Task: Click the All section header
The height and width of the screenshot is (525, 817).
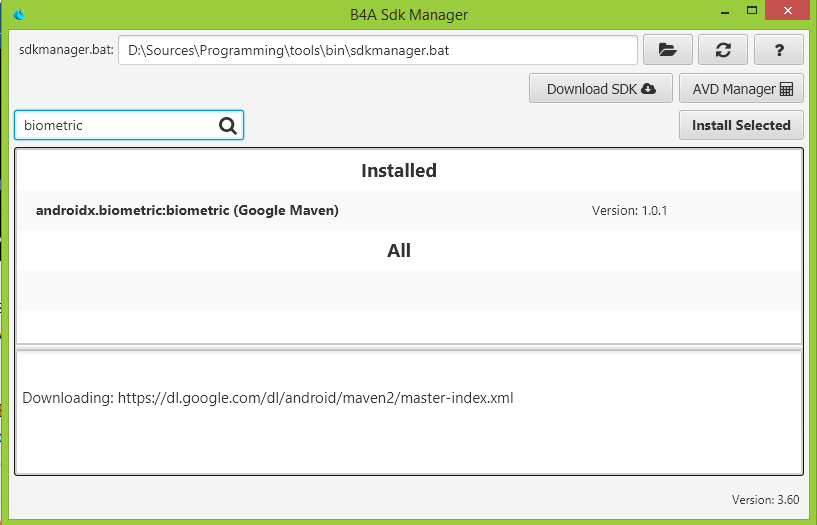Action: [x=399, y=251]
